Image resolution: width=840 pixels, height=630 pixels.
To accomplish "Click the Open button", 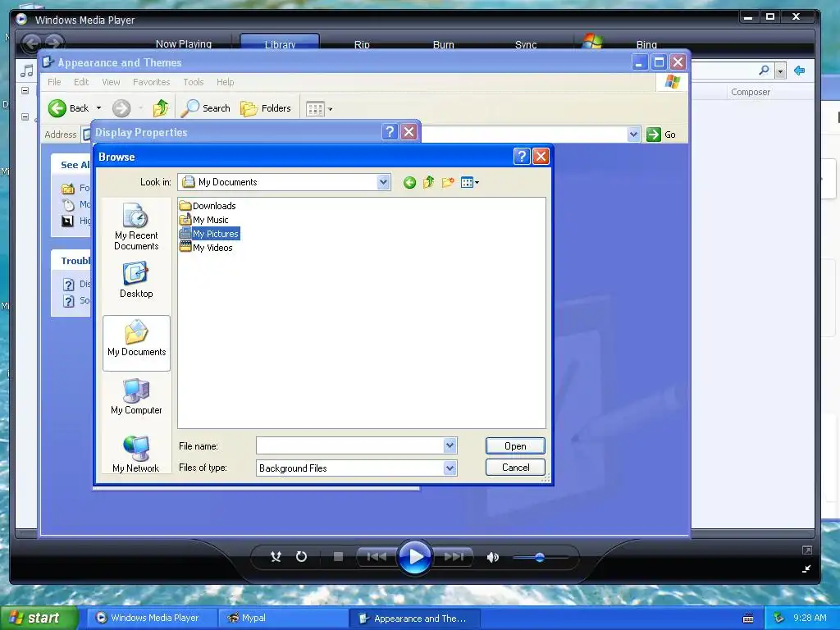I will pyautogui.click(x=515, y=445).
